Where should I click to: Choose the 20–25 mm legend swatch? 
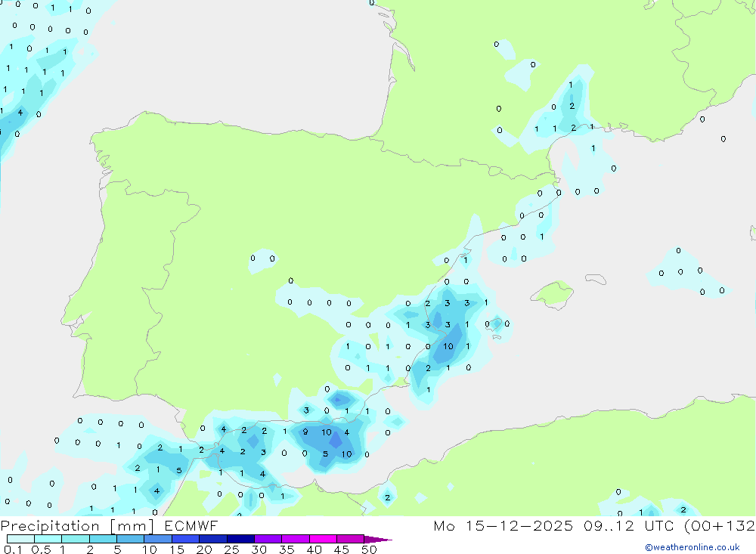coord(213,539)
